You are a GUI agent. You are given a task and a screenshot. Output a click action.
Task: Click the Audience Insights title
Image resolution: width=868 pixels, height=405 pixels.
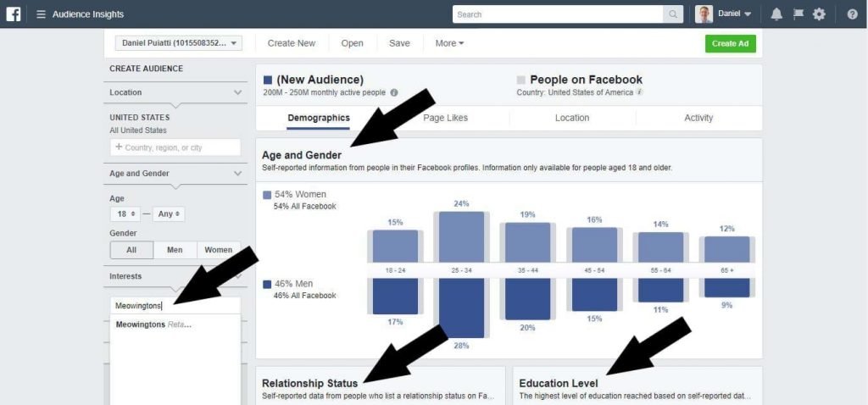(x=88, y=14)
